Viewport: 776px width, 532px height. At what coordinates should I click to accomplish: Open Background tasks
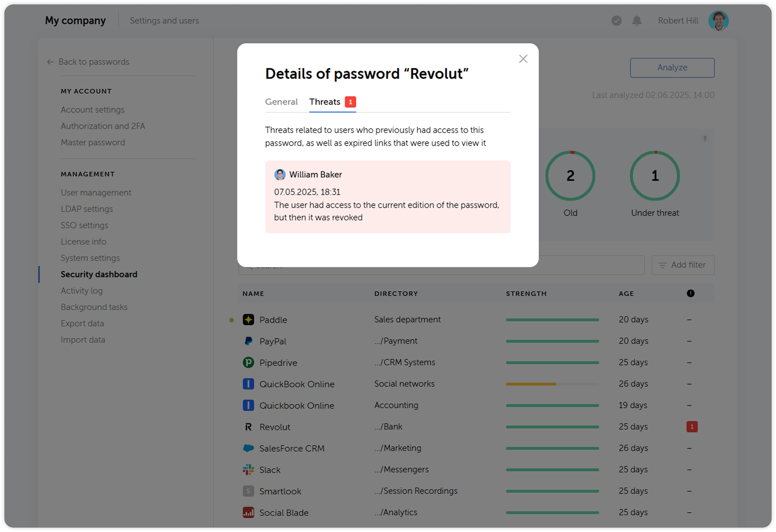(94, 307)
